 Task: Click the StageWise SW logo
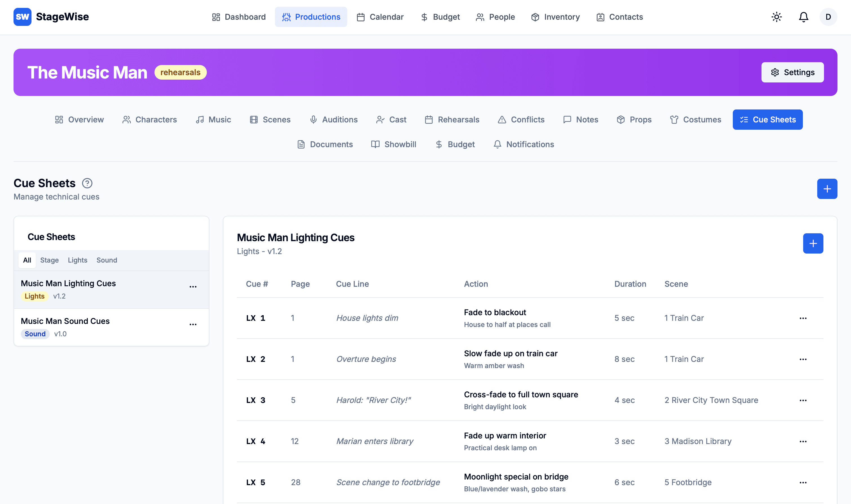coord(23,17)
